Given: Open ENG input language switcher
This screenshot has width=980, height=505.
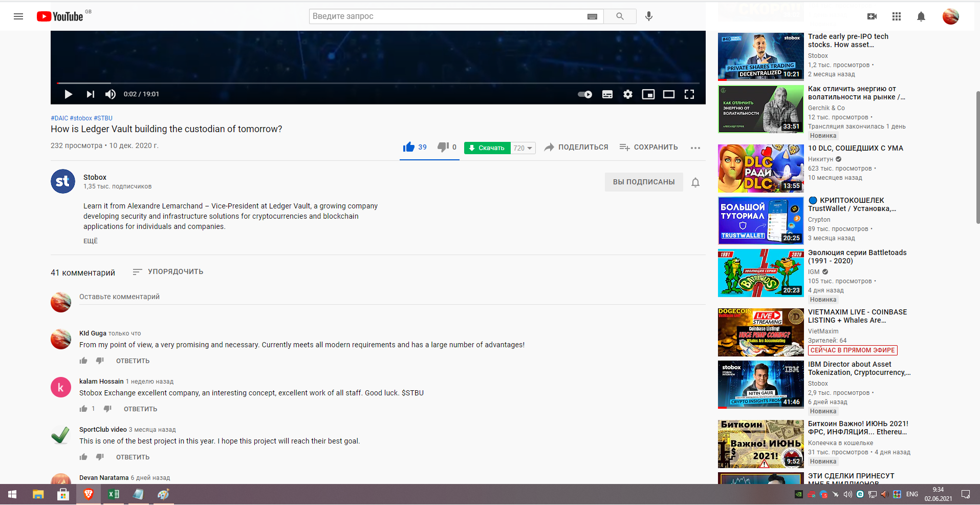Looking at the screenshot, I should coord(912,494).
